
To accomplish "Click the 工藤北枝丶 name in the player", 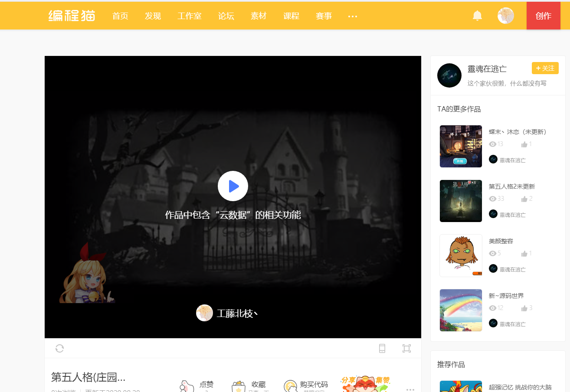I will (x=237, y=314).
